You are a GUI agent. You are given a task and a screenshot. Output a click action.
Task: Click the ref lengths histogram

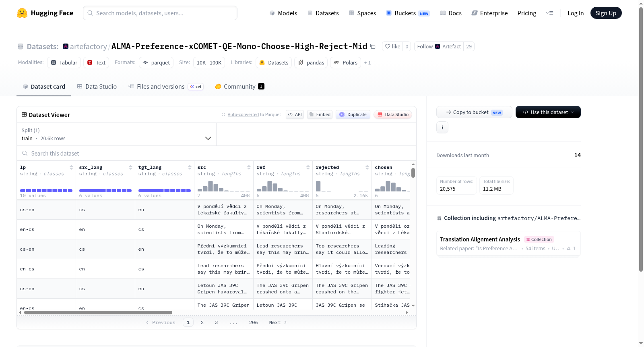coord(283,186)
